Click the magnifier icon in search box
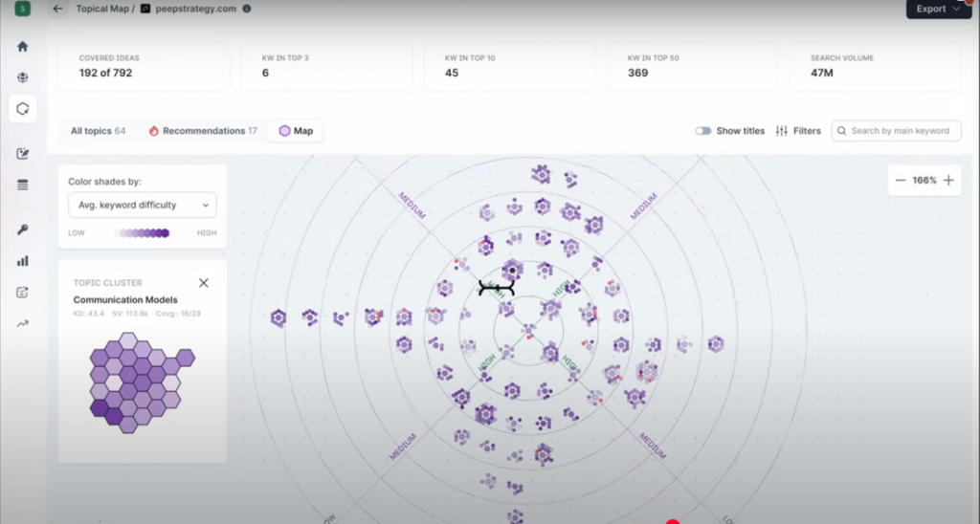The height and width of the screenshot is (524, 980). 842,131
